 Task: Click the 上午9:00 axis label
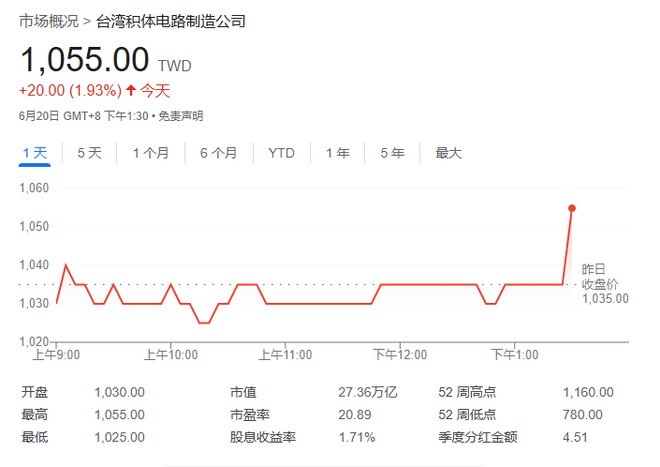click(56, 355)
